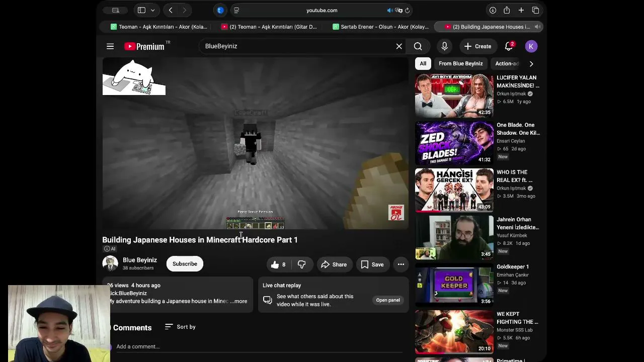Open the page reader menu icon

[236, 10]
